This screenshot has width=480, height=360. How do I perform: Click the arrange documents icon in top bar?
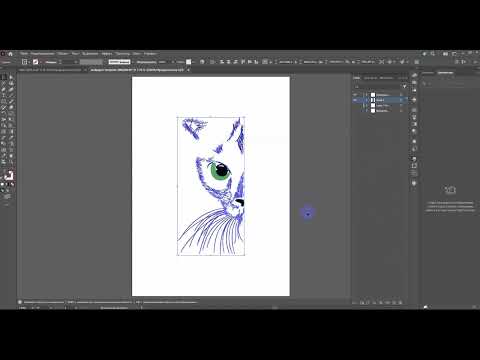click(x=446, y=54)
